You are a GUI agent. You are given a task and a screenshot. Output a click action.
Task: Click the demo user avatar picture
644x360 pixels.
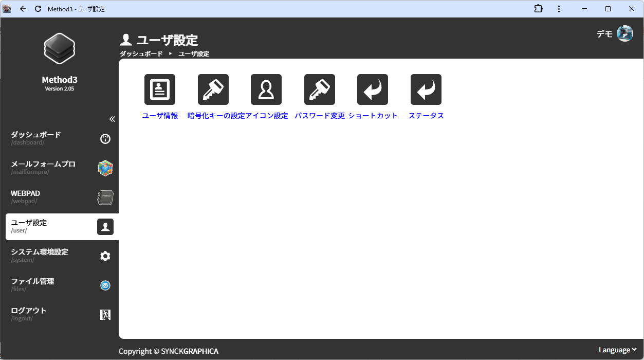[624, 33]
